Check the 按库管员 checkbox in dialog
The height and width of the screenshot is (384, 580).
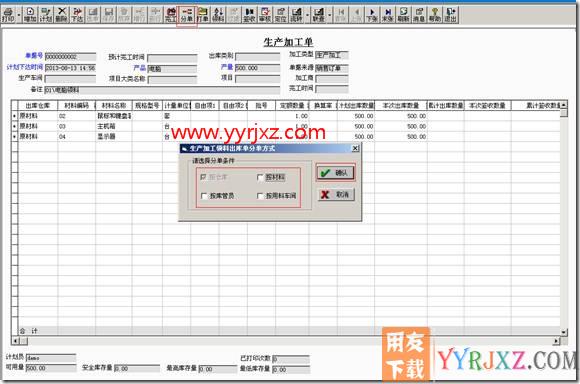coord(204,196)
